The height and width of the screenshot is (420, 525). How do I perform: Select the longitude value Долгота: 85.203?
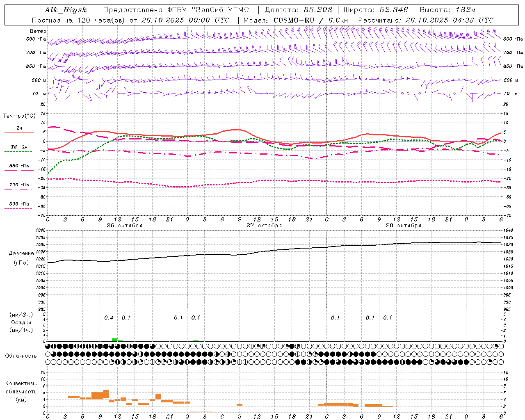tap(298, 10)
